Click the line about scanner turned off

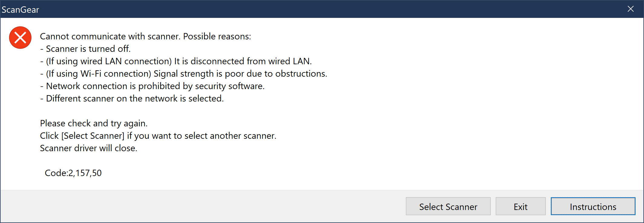tap(87, 48)
